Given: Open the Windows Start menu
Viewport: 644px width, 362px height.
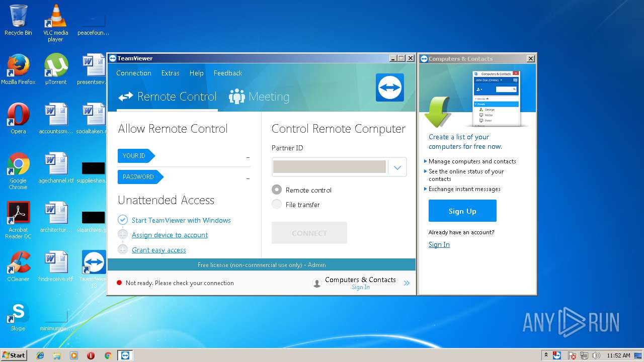Looking at the screenshot, I should pos(14,355).
